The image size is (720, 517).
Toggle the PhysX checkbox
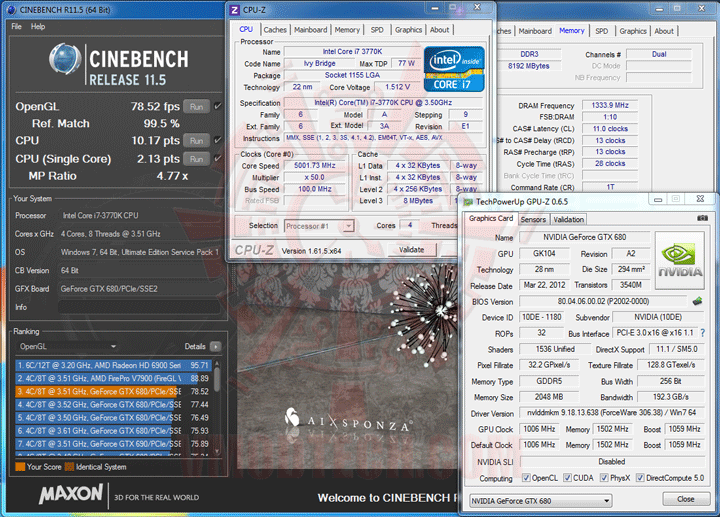[x=604, y=478]
